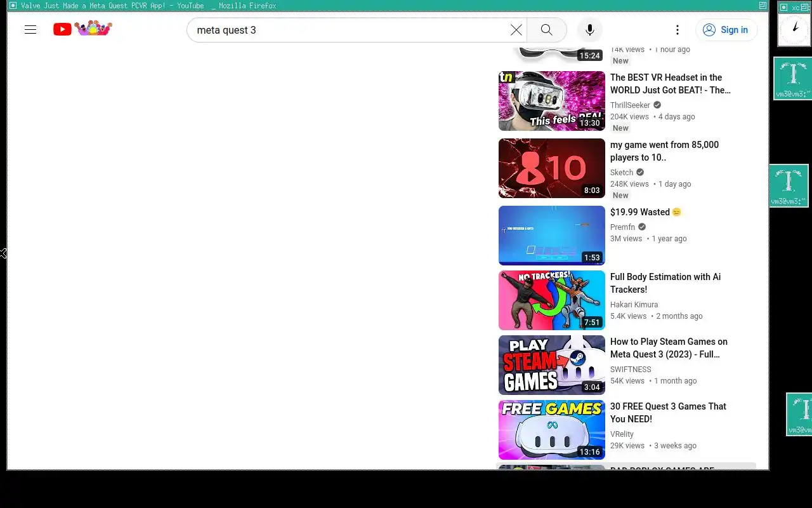The image size is (812, 508).
Task: Open title my game went from 85,000 players
Action: 664,151
